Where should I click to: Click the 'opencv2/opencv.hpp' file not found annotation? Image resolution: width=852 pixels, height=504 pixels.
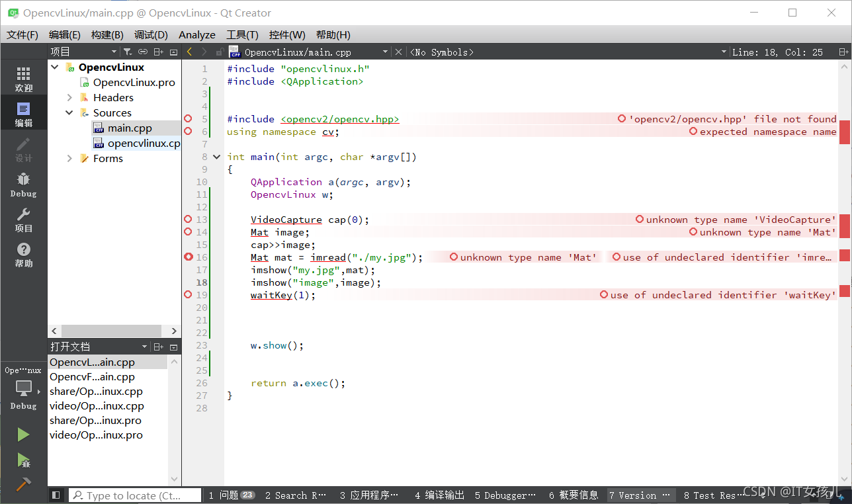coord(728,119)
